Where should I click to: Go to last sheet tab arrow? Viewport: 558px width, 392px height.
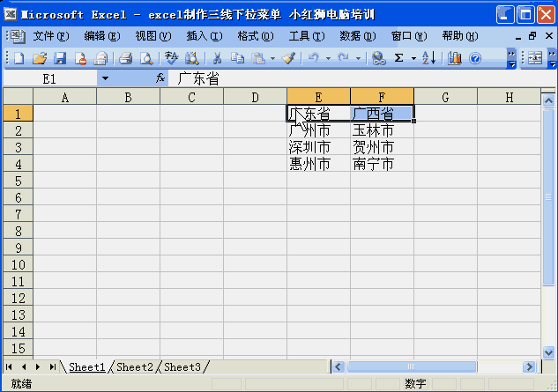pyautogui.click(x=52, y=366)
